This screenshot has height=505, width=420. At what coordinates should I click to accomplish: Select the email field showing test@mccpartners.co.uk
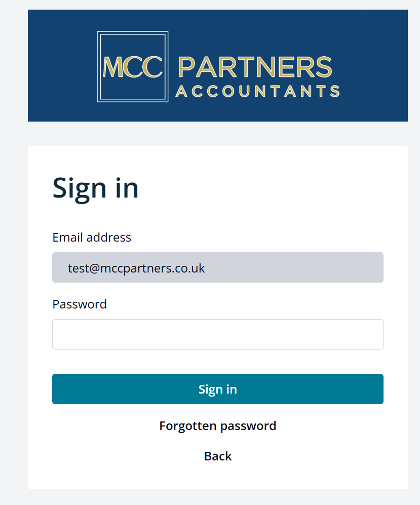tap(218, 267)
